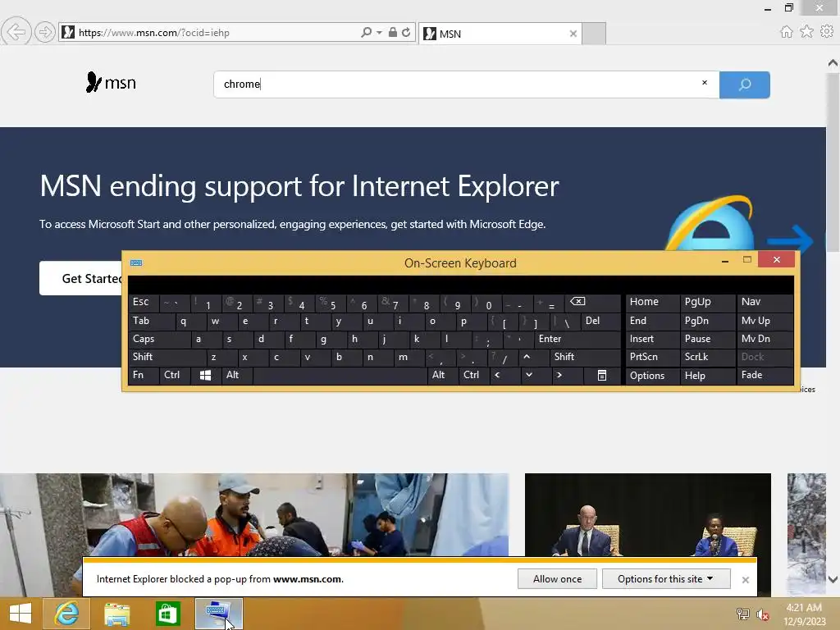This screenshot has height=630, width=840.
Task: Click the Mv Up key
Action: pyautogui.click(x=765, y=321)
